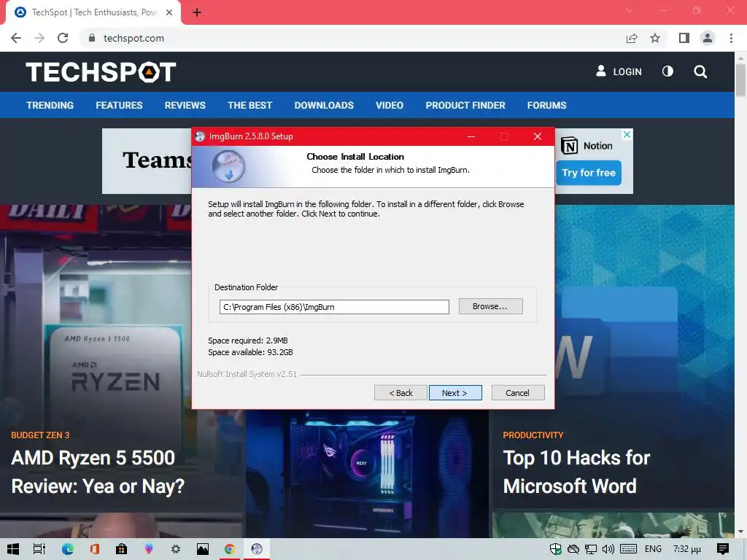This screenshot has width=747, height=560.
Task: Click LOGIN on TechSpot header
Action: tap(619, 71)
